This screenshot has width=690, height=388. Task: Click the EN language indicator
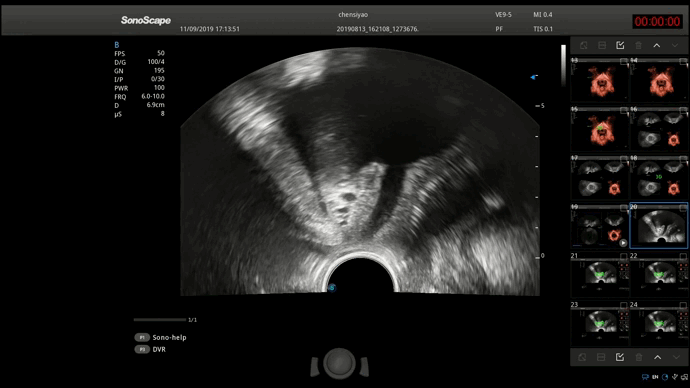[x=655, y=377]
